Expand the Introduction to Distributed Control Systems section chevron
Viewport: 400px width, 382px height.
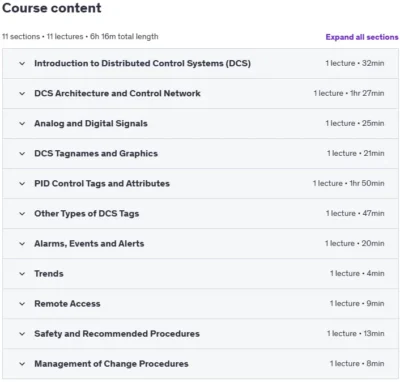(x=22, y=63)
